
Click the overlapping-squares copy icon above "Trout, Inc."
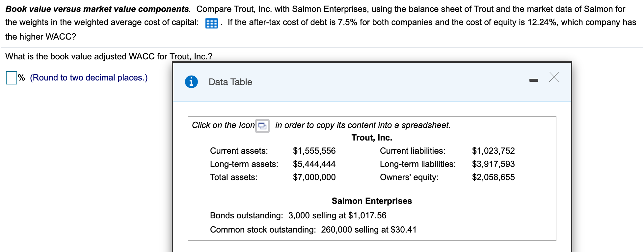pyautogui.click(x=262, y=126)
